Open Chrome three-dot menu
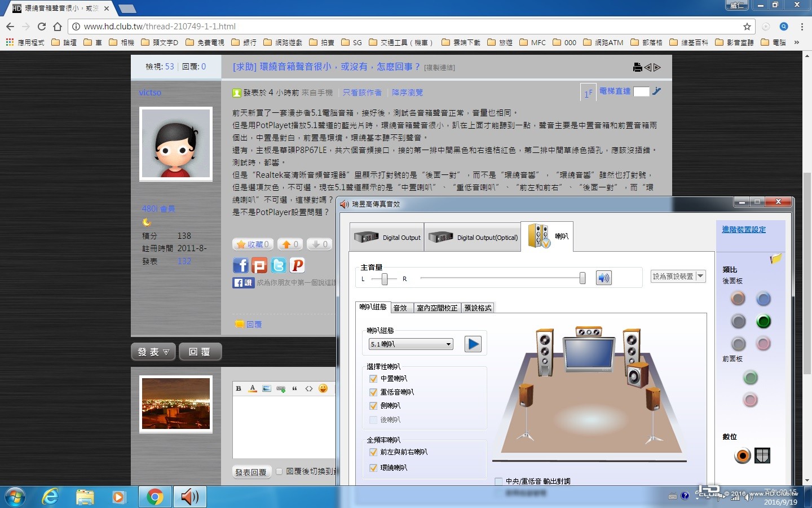The image size is (812, 508). (x=802, y=27)
